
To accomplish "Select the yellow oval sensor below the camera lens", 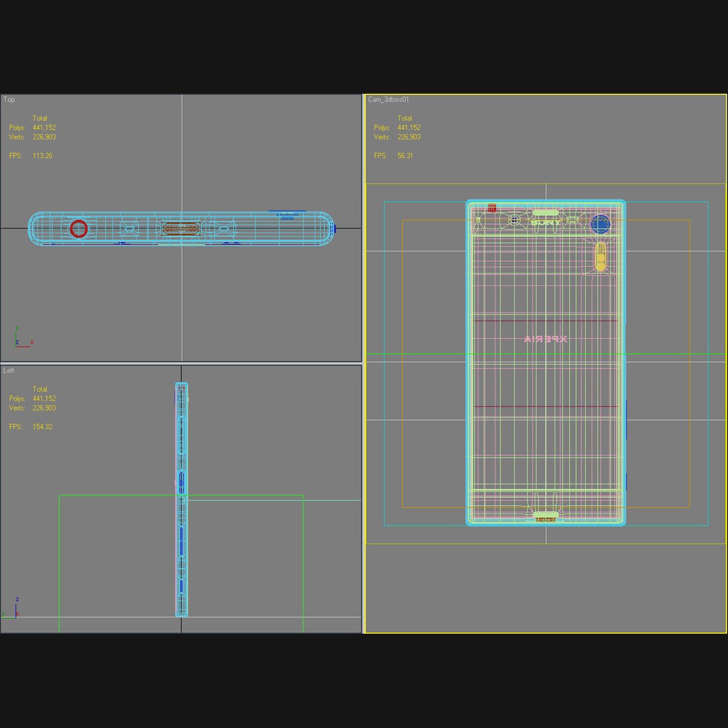I will pyautogui.click(x=601, y=257).
